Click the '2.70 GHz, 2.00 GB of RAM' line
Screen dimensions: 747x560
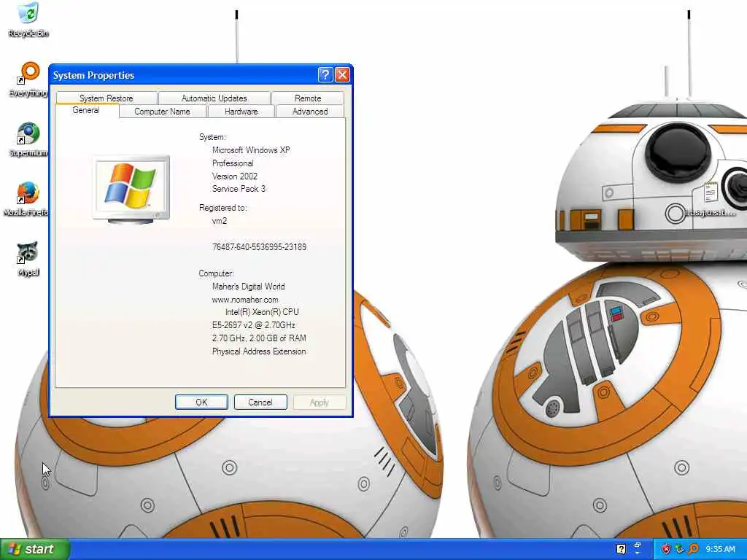click(x=259, y=338)
